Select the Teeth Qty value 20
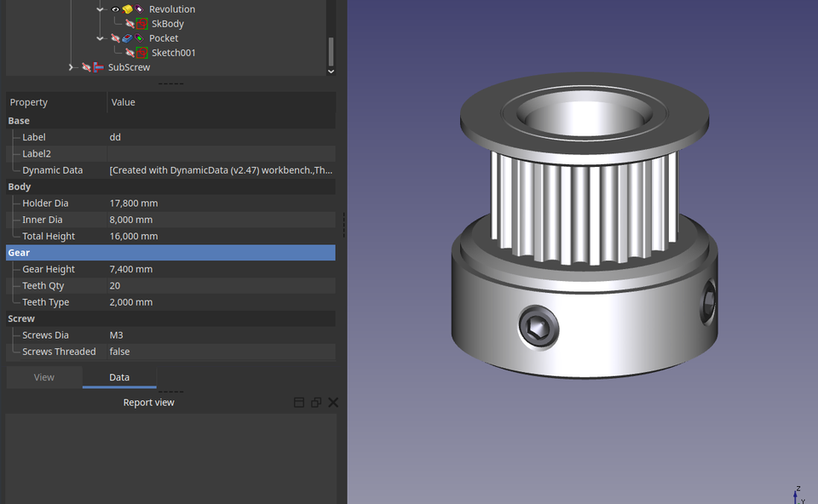The height and width of the screenshot is (504, 818). 114,285
